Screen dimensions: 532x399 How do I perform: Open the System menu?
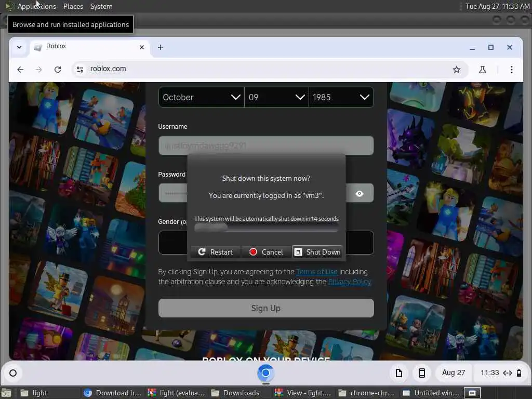101,6
